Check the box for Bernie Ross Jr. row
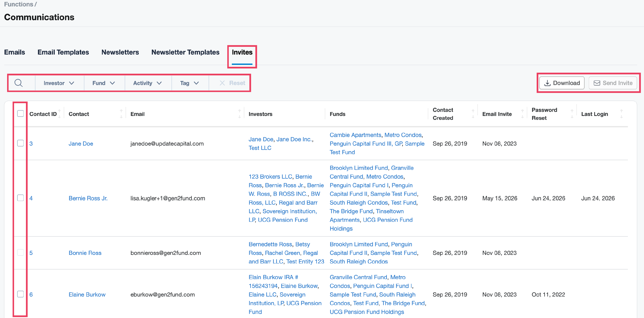This screenshot has height=318, width=644. click(x=20, y=198)
